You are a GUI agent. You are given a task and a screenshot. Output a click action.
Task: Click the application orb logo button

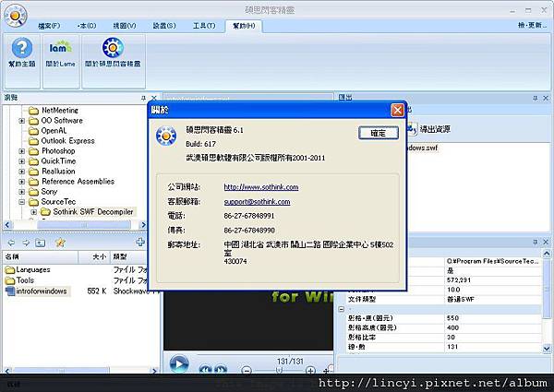click(15, 16)
